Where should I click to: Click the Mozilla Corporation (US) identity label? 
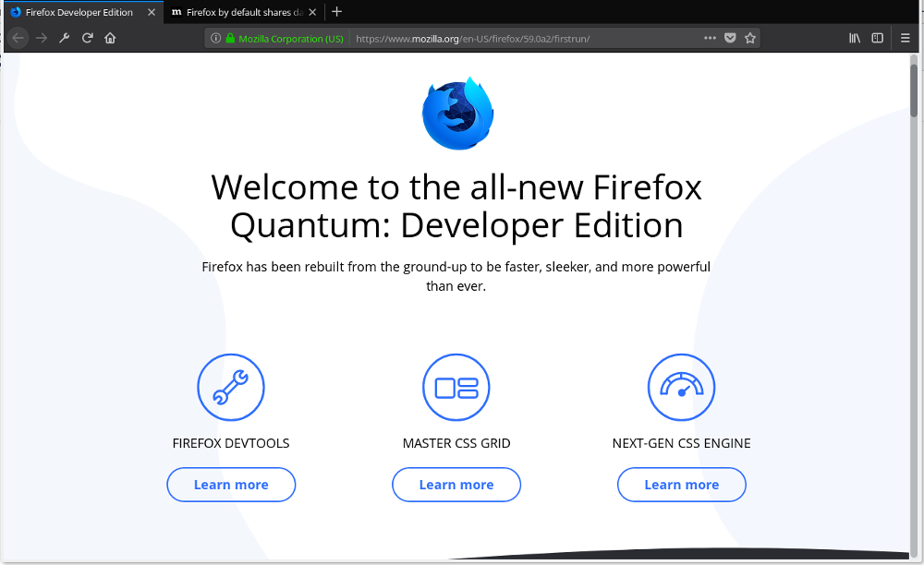click(290, 39)
